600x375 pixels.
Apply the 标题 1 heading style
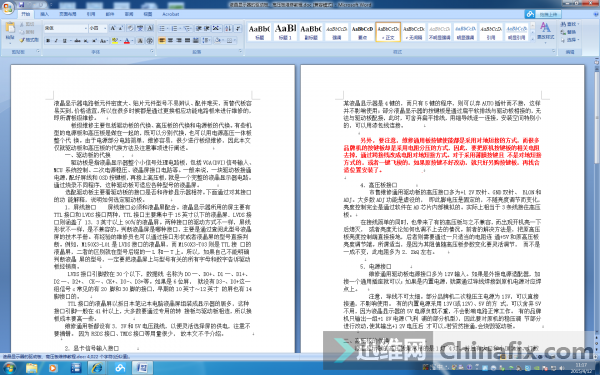coord(285,31)
